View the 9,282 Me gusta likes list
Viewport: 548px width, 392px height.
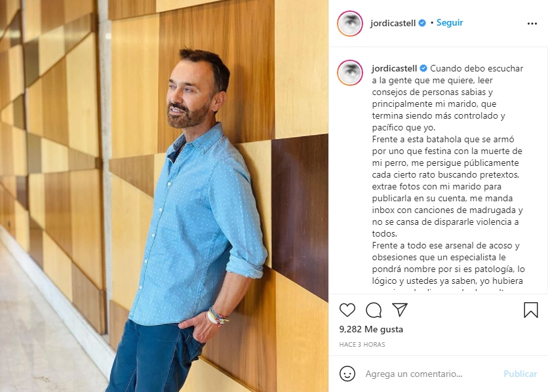pos(371,330)
